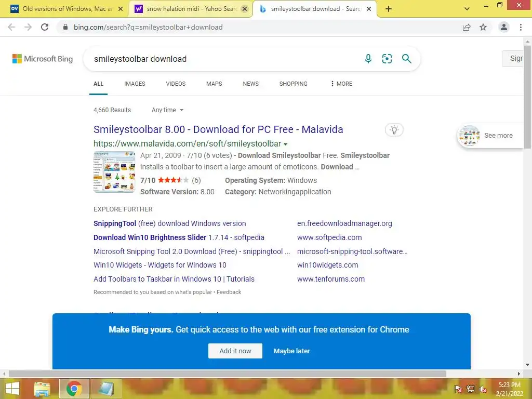Select the SHOPPING search tab
This screenshot has width=532, height=399.
[294, 84]
